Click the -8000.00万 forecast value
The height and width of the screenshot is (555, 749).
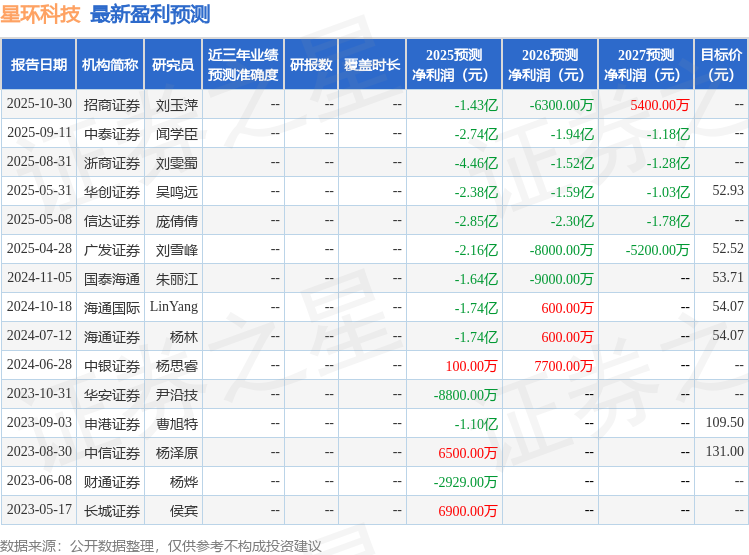(x=561, y=250)
